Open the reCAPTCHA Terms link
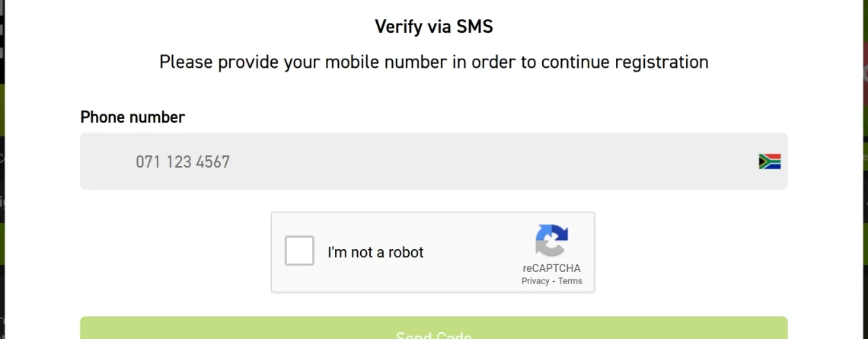868x339 pixels. 570,281
